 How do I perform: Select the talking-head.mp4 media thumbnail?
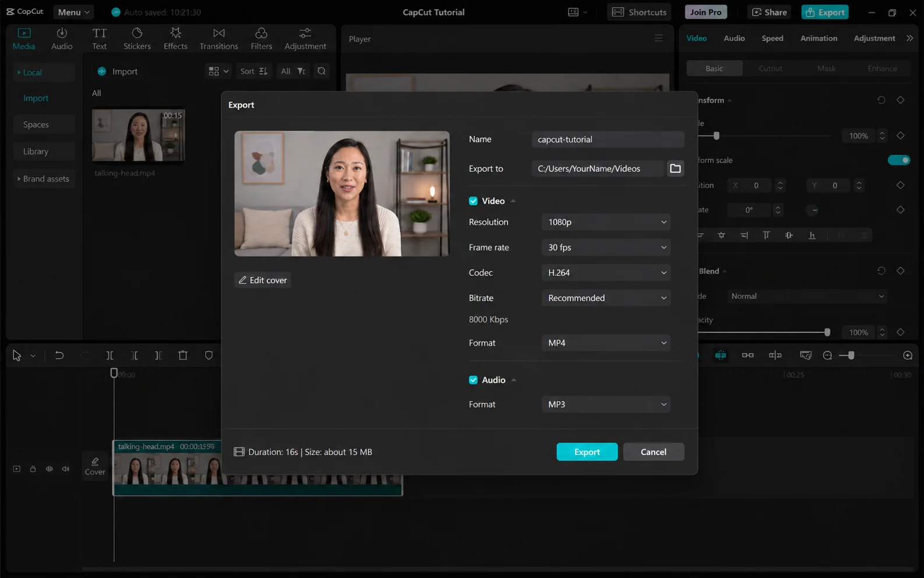pyautogui.click(x=138, y=135)
